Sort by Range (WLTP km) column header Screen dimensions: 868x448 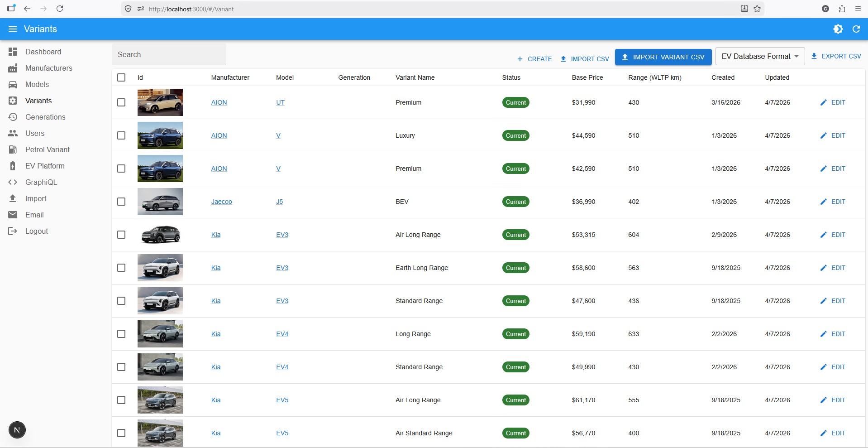tap(654, 77)
